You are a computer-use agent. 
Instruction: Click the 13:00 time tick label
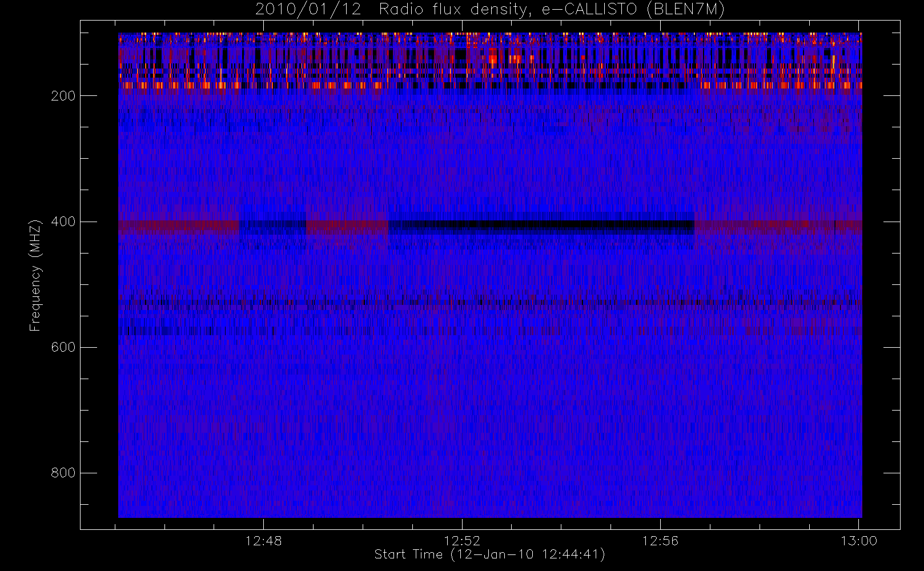(859, 541)
